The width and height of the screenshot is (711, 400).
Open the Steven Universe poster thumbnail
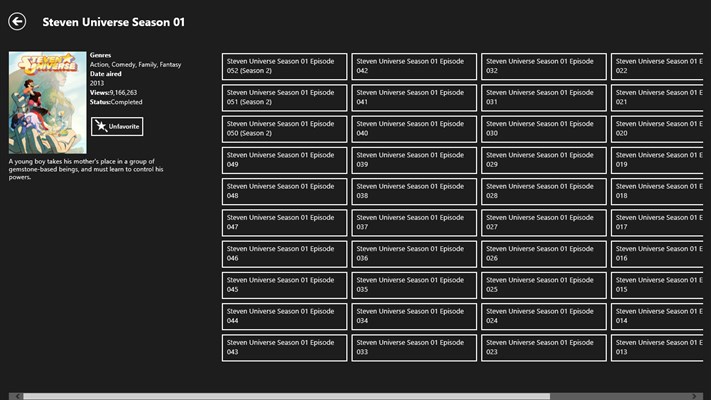(48, 102)
